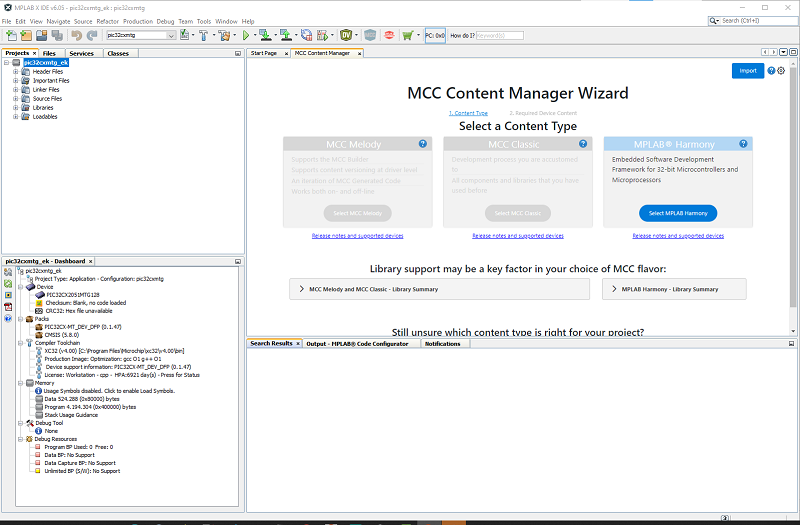Click the help icon on MPLAB Harmony card
Image resolution: width=800 pixels, height=525 pixels.
click(743, 144)
